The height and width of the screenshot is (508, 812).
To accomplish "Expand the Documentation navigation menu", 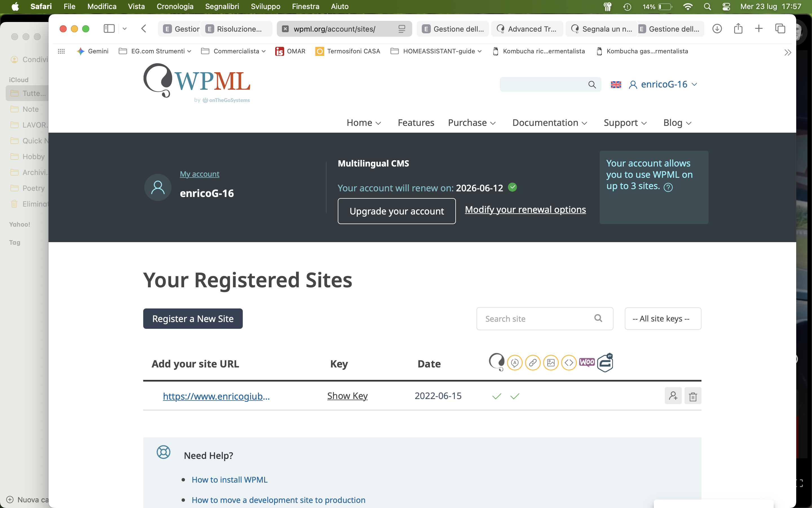I will 550,123.
